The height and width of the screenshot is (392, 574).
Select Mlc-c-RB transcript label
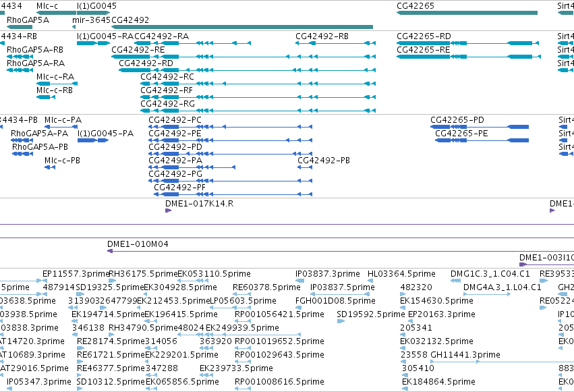point(55,90)
